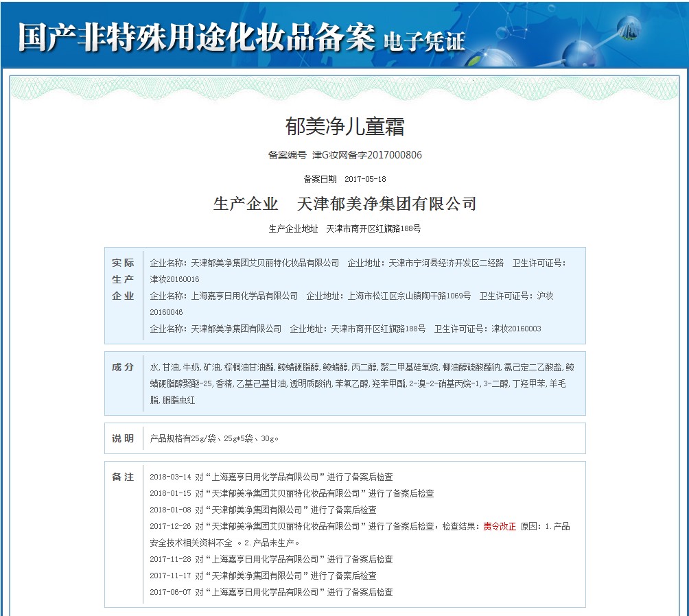Click the 生产企业 heading label

pos(246,204)
